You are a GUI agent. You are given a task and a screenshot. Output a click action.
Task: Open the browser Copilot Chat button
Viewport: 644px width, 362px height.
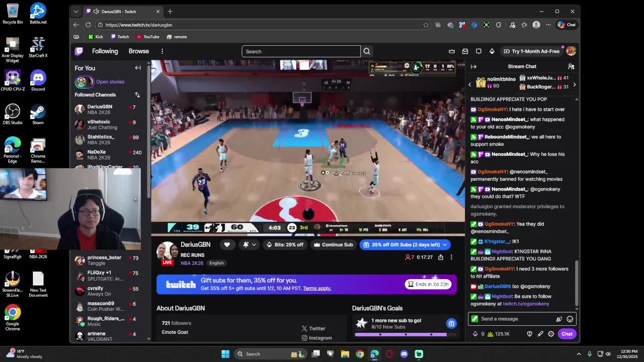[x=567, y=25]
